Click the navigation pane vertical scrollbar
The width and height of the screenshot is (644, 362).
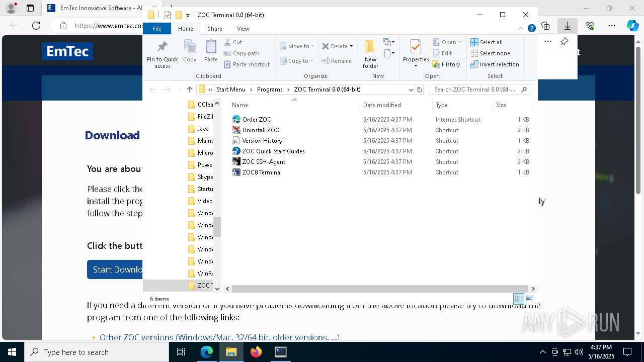click(x=217, y=227)
